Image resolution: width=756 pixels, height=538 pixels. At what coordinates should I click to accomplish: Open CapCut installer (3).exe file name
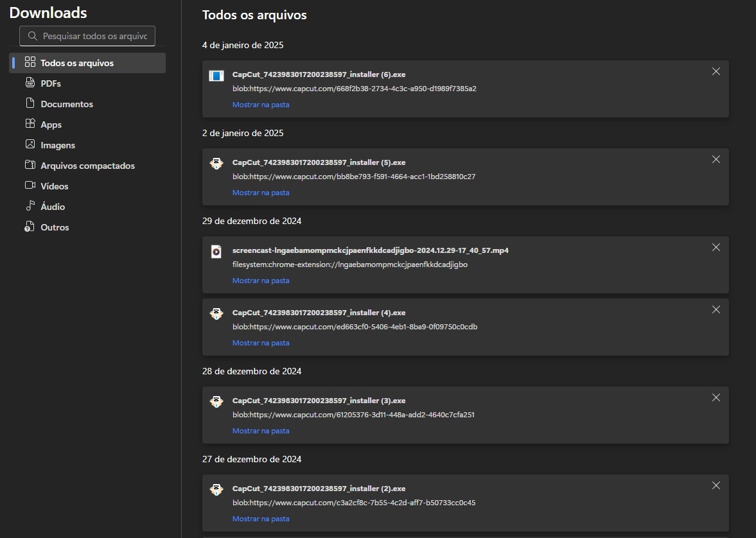coord(319,401)
